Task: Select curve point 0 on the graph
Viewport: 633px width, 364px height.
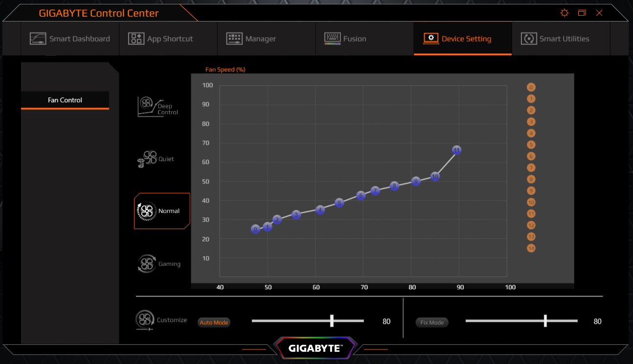Action: coord(255,229)
